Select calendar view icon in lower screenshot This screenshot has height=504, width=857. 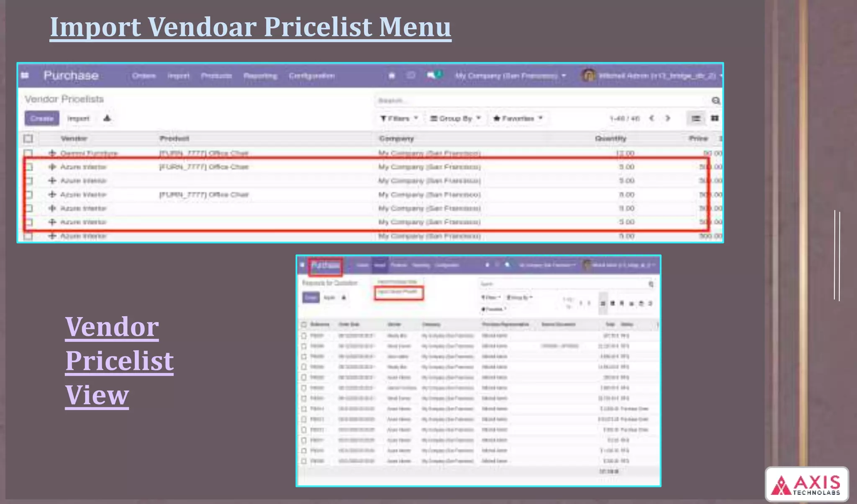pos(641,303)
